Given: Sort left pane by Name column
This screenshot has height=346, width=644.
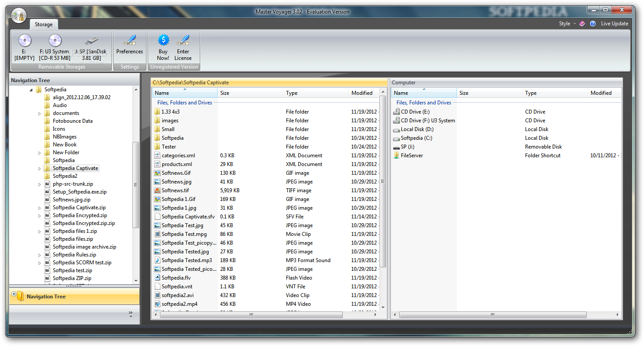Looking at the screenshot, I should [x=184, y=93].
